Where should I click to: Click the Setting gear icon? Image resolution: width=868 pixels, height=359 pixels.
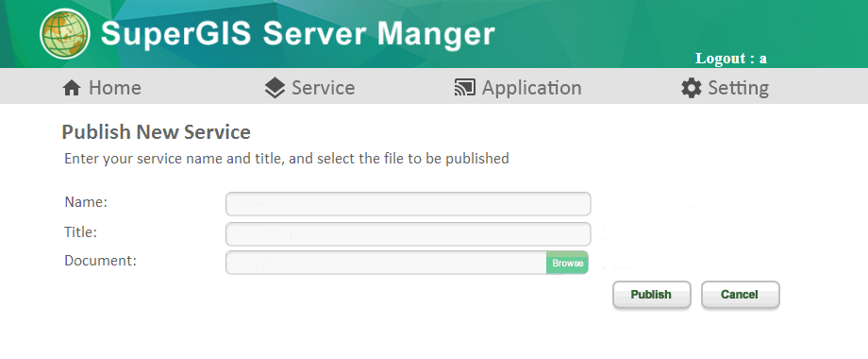click(x=692, y=88)
